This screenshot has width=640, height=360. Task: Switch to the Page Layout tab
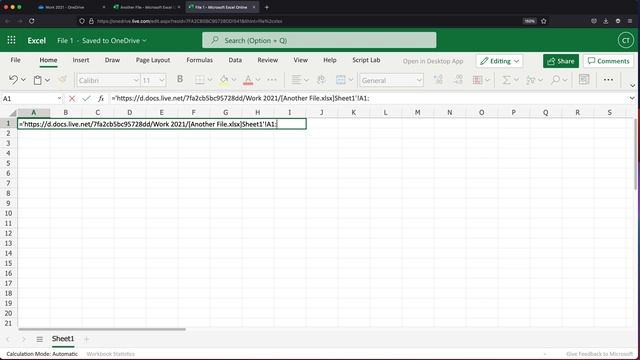[153, 60]
